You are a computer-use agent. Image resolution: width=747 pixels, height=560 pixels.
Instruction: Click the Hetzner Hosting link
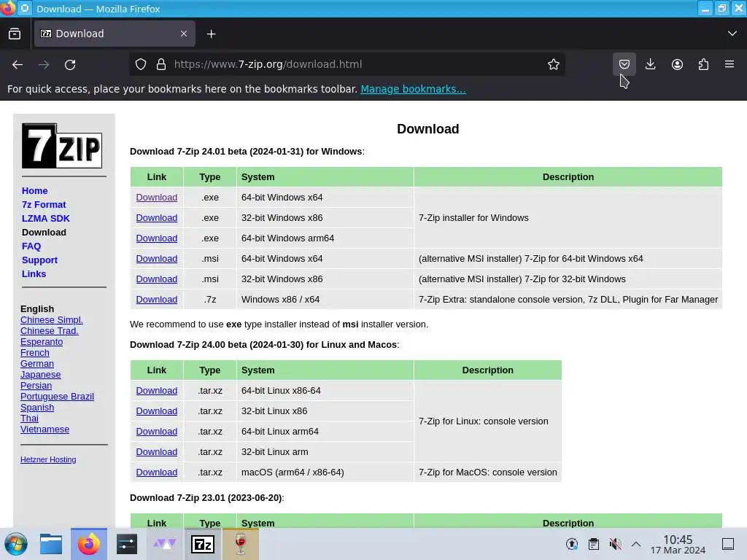coord(48,459)
